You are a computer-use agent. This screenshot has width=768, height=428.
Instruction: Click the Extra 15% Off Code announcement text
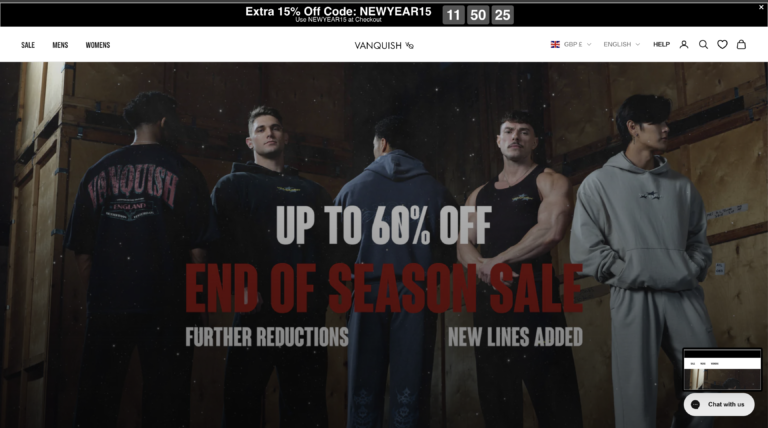338,12
